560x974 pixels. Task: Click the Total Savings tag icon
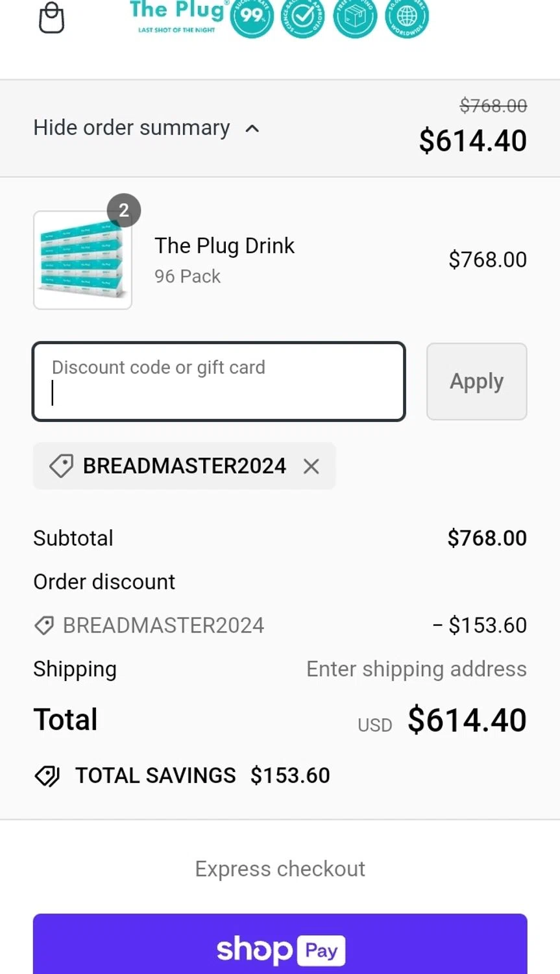point(47,775)
